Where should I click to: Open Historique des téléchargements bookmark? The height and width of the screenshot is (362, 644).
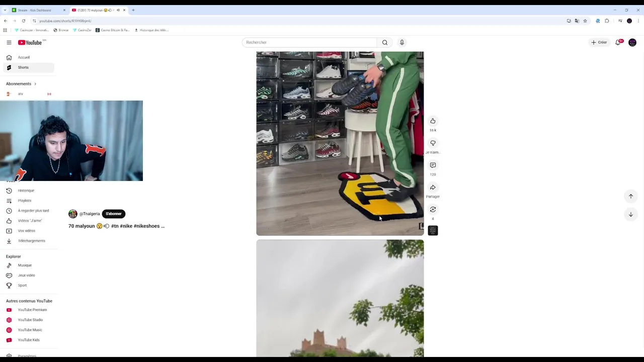(x=151, y=30)
